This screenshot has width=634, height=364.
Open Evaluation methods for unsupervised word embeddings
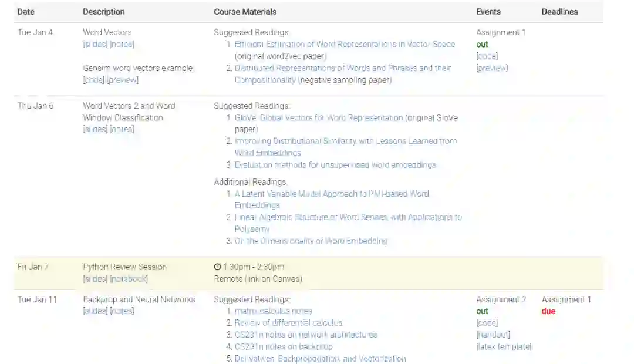pyautogui.click(x=335, y=165)
